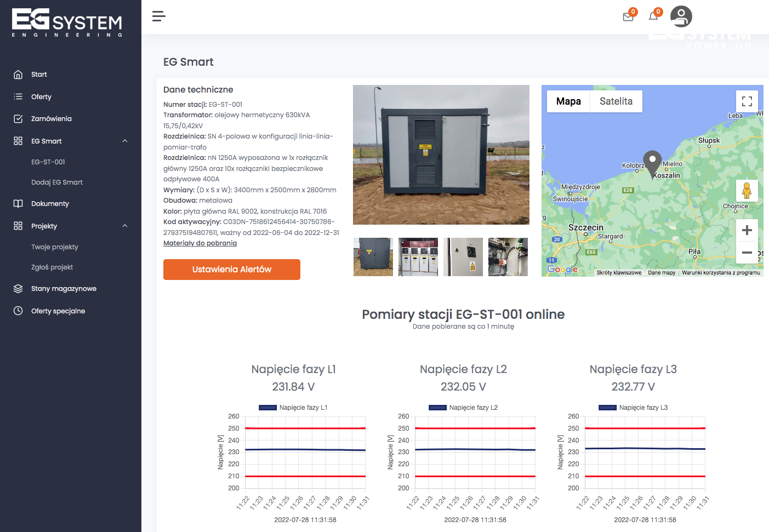Collapse the EG Smart sidebar section
The height and width of the screenshot is (532, 769).
click(125, 141)
